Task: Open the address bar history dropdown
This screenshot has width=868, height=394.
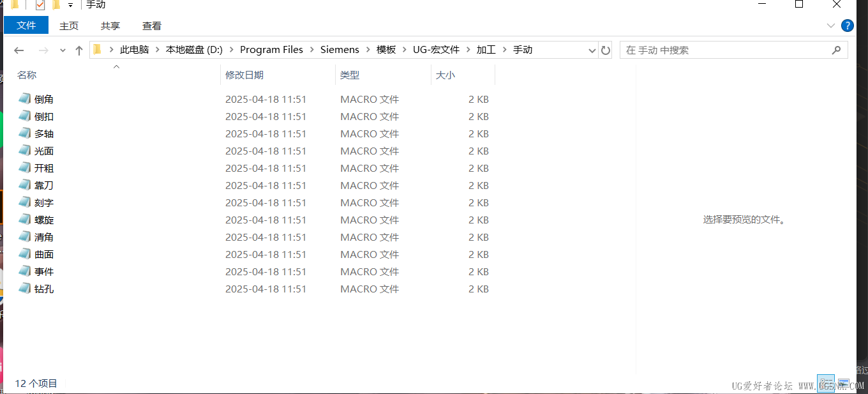Action: coord(592,49)
